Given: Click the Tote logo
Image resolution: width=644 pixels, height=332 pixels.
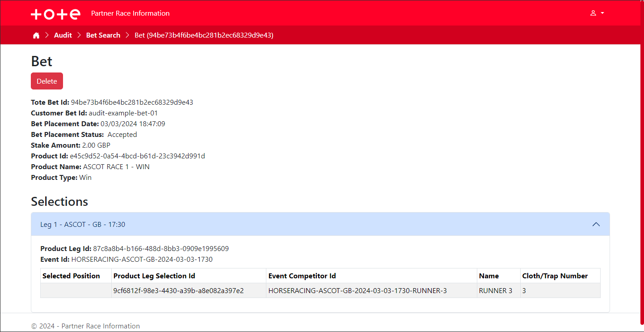Looking at the screenshot, I should point(55,13).
